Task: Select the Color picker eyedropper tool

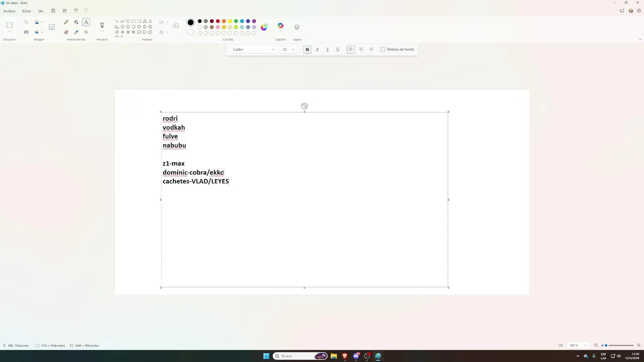Action: coord(76,32)
